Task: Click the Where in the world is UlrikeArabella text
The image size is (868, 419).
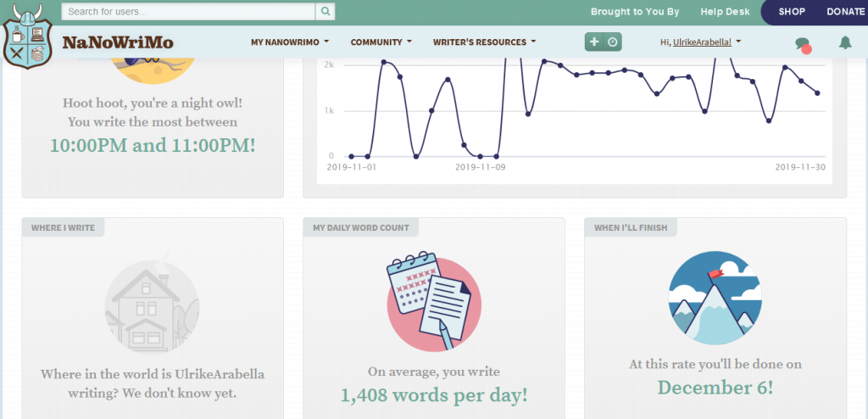Action: 153,374
